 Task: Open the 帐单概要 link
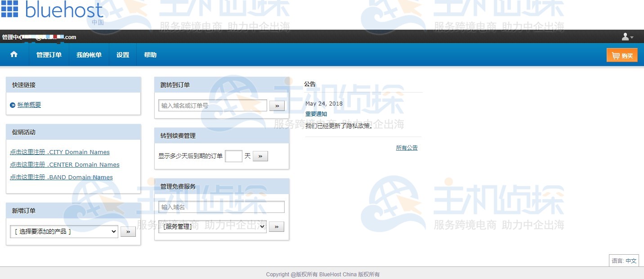pos(29,105)
